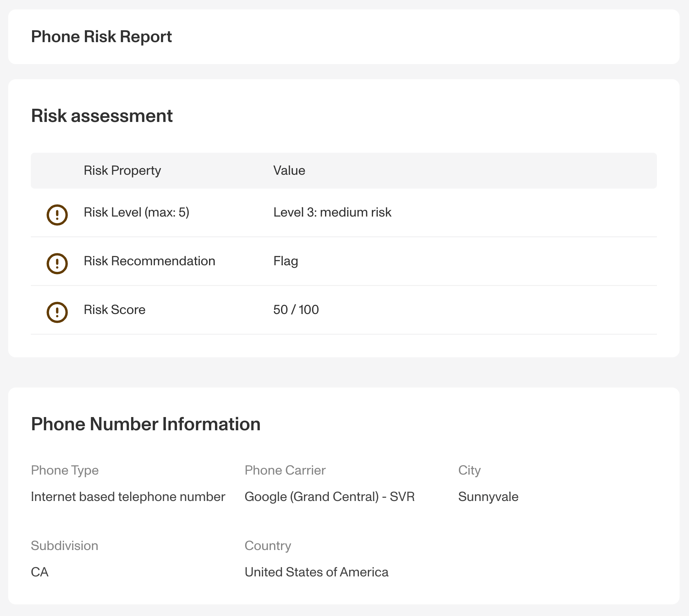689x616 pixels.
Task: Select the 'Phone Number Information' heading
Action: pyautogui.click(x=146, y=424)
